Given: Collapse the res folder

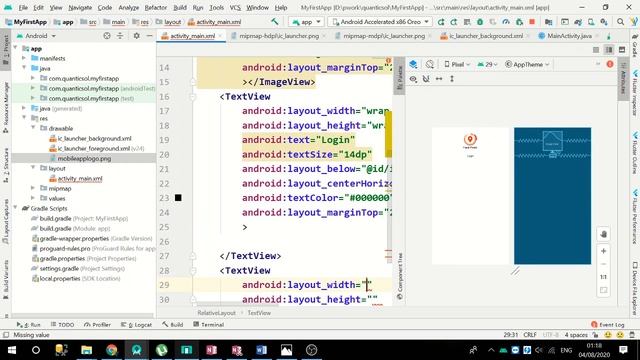Looking at the screenshot, I should click(24, 118).
